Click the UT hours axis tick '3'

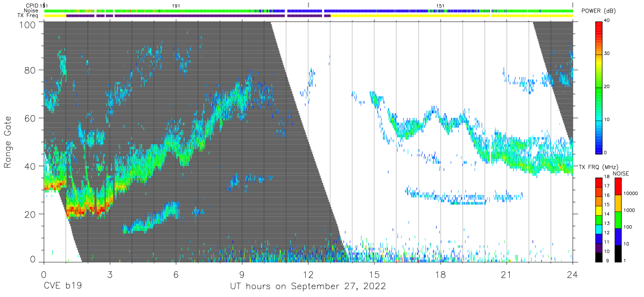tap(110, 274)
